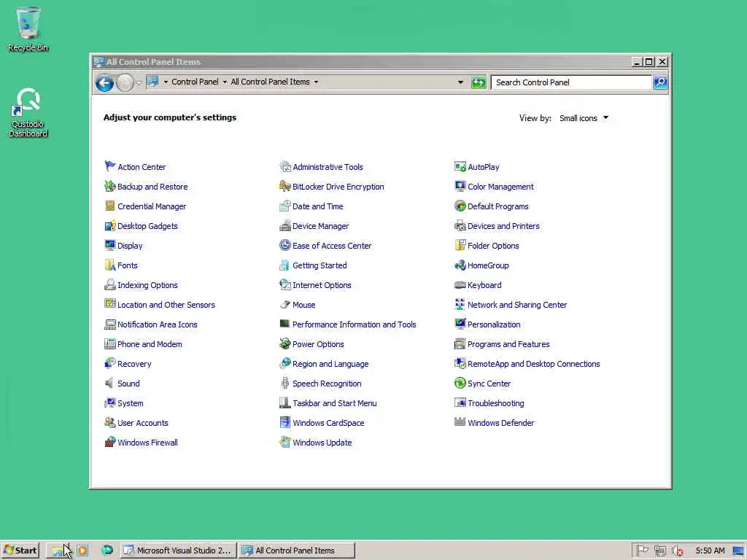Select the Recycle Bin desktop icon
The width and height of the screenshot is (747, 560).
(28, 28)
